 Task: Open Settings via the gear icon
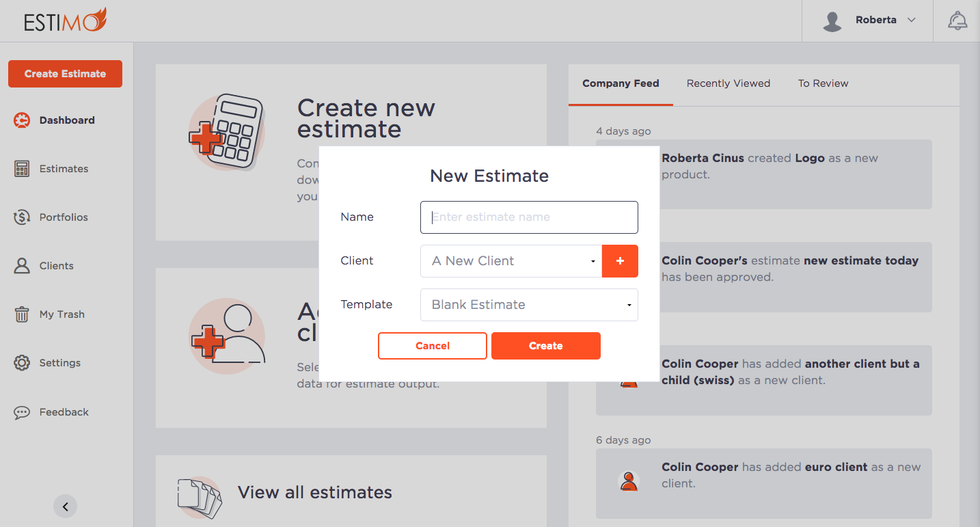pos(22,362)
